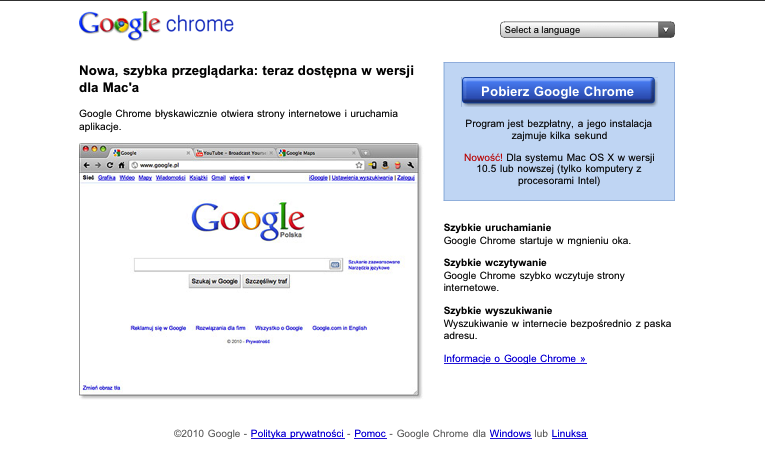Click the home icon in the preview browser
The height and width of the screenshot is (455, 765).
[x=121, y=165]
